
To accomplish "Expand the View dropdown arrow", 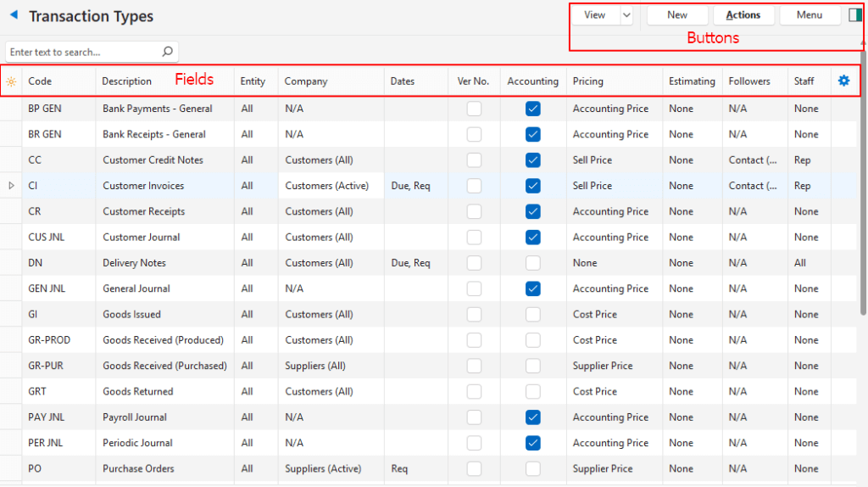I will coord(626,14).
